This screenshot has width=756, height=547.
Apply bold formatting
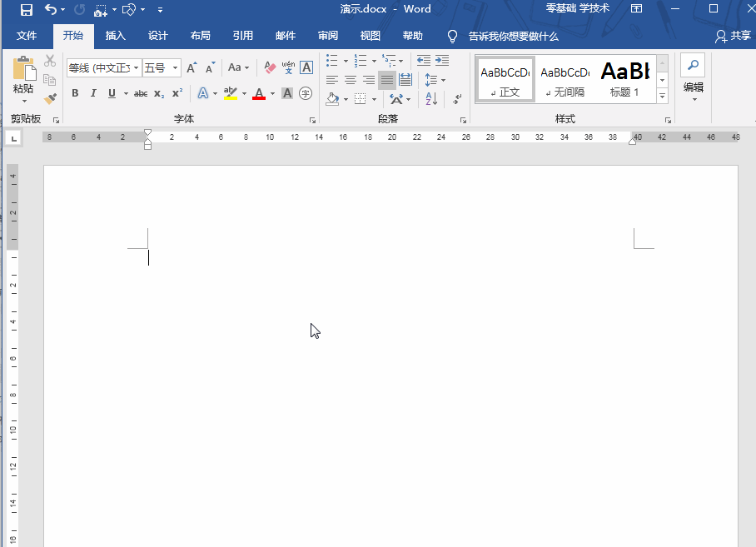click(75, 92)
